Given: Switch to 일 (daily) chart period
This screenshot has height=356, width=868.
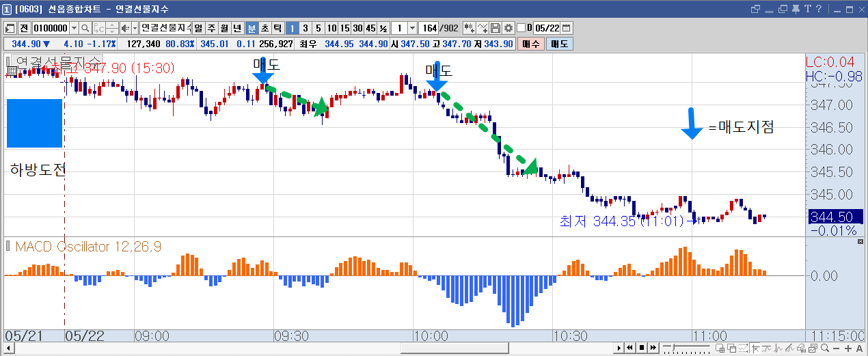Looking at the screenshot, I should coord(198,28).
